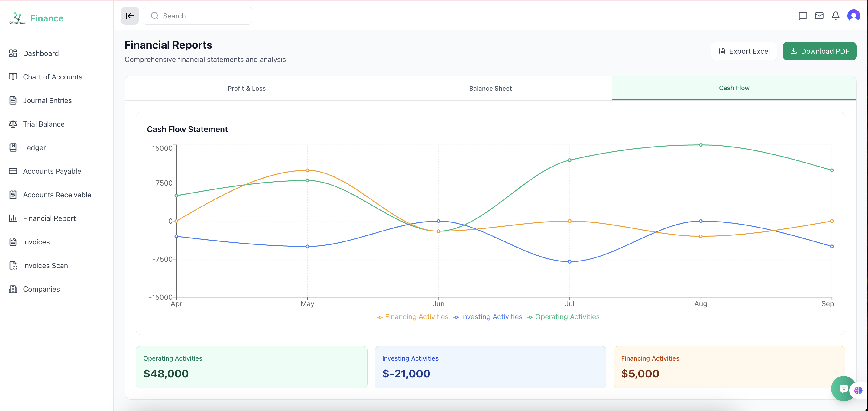This screenshot has width=868, height=411.
Task: Open the mail envelope icon
Action: 819,16
